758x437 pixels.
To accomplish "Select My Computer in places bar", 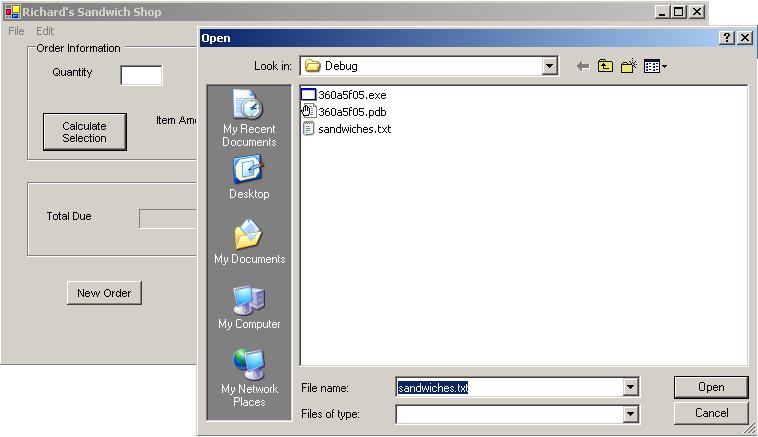I will pos(249,308).
